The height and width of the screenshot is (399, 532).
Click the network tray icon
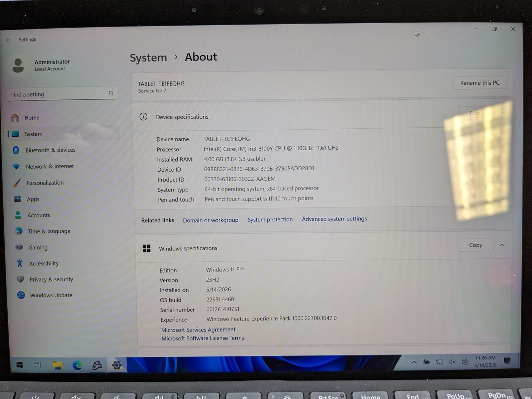coord(440,362)
